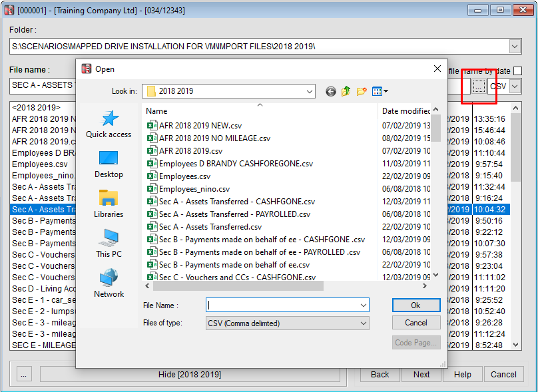This screenshot has width=538, height=392.
Task: Click the browse ellipsis button beside File name
Action: coord(479,86)
